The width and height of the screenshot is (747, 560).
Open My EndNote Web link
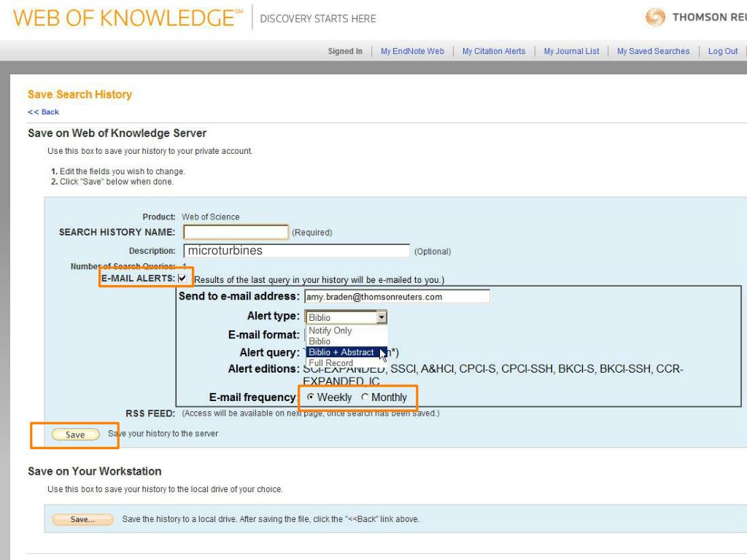tap(412, 51)
